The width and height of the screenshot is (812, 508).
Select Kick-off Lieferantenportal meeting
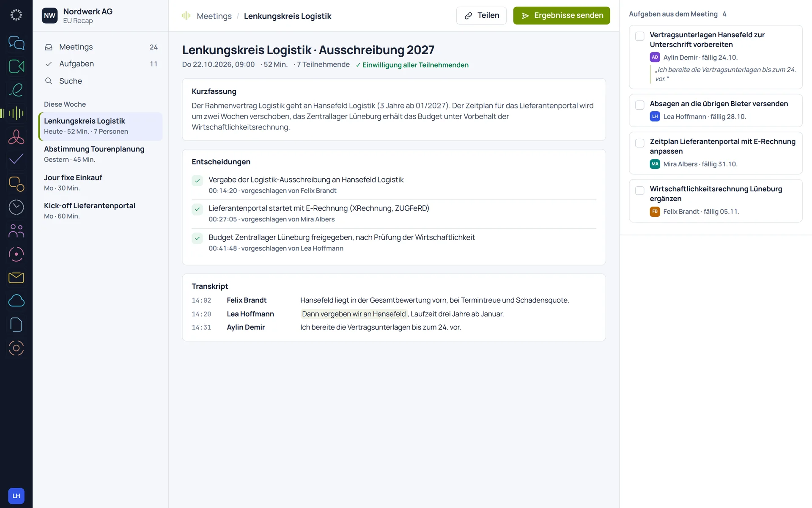pyautogui.click(x=101, y=210)
